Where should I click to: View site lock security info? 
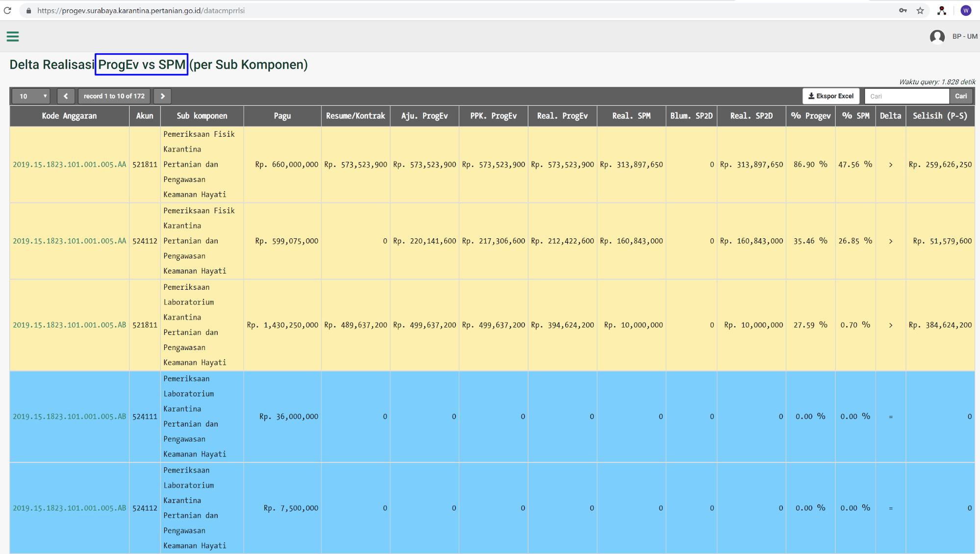(29, 10)
